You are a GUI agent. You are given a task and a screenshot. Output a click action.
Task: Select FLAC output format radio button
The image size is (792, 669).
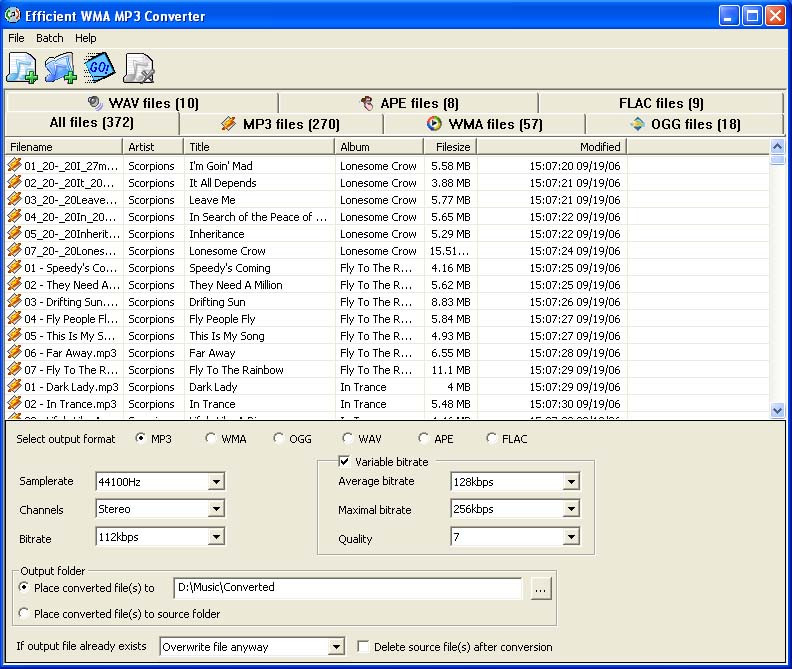(x=491, y=438)
